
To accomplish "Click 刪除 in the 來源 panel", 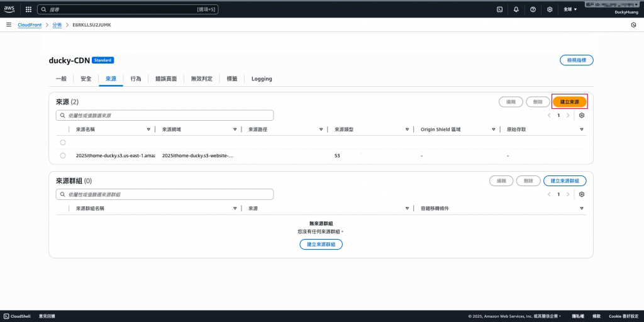I will 538,102.
